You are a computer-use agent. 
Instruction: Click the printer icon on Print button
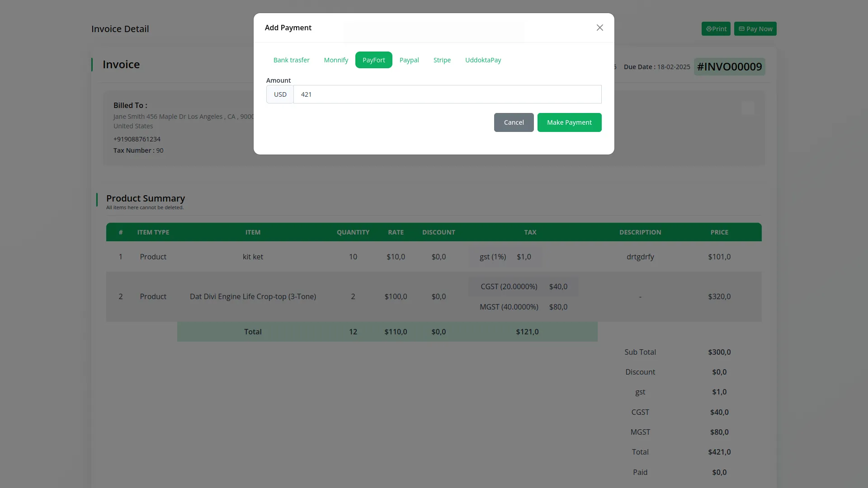coord(708,28)
